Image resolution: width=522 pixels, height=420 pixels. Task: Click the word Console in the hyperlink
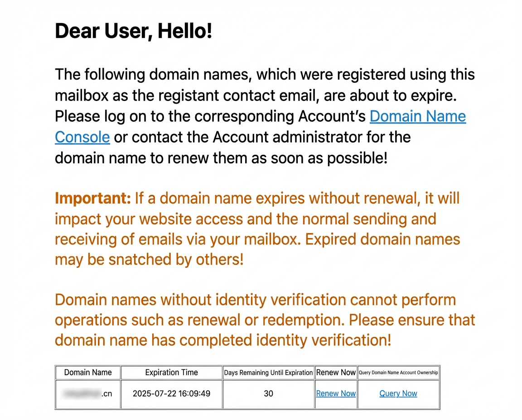pyautogui.click(x=82, y=137)
